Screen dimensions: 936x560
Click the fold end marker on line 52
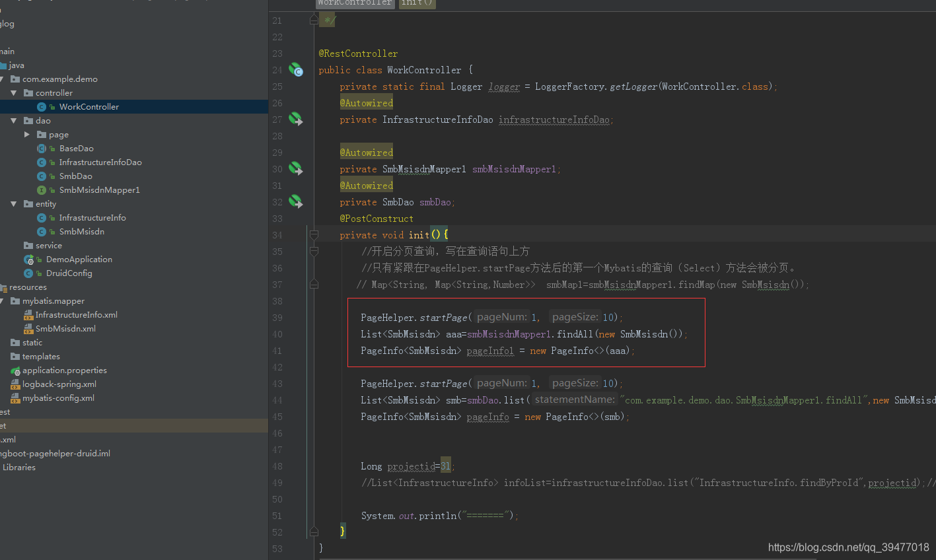coord(314,532)
